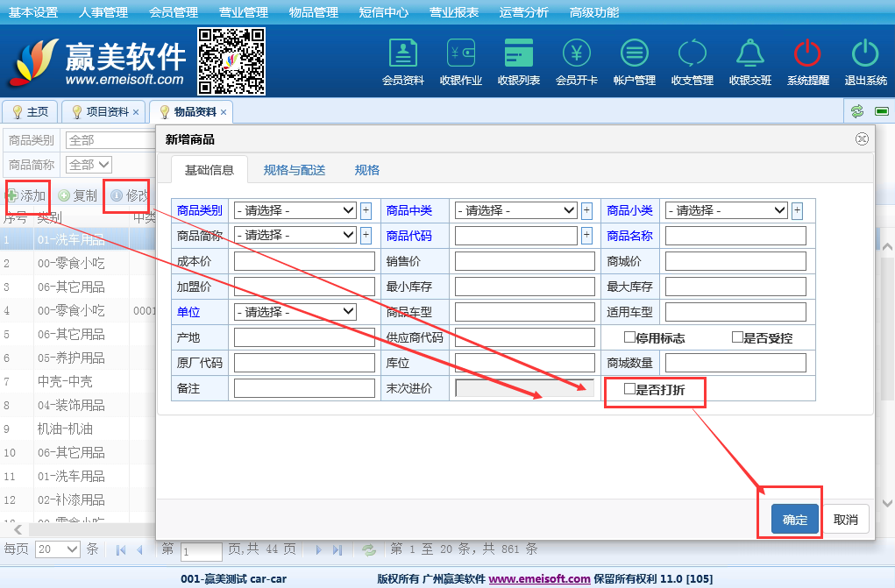Click the 确定 confirm button

click(795, 519)
